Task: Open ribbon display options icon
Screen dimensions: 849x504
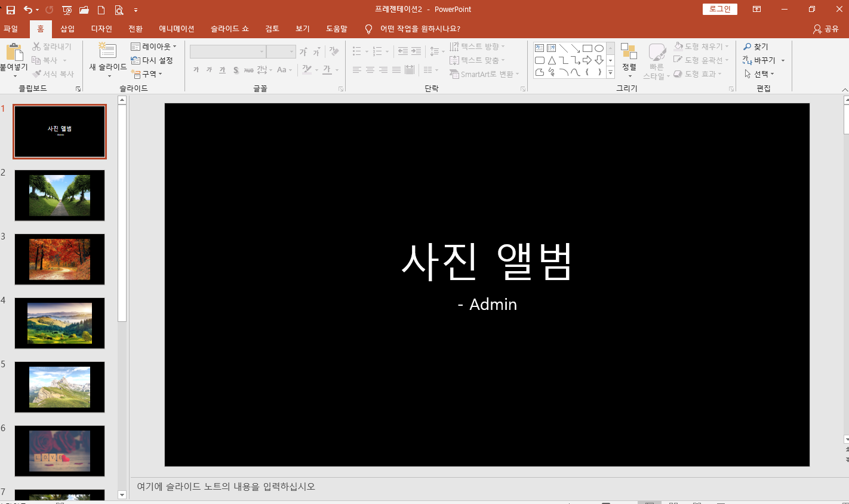Action: click(x=756, y=10)
